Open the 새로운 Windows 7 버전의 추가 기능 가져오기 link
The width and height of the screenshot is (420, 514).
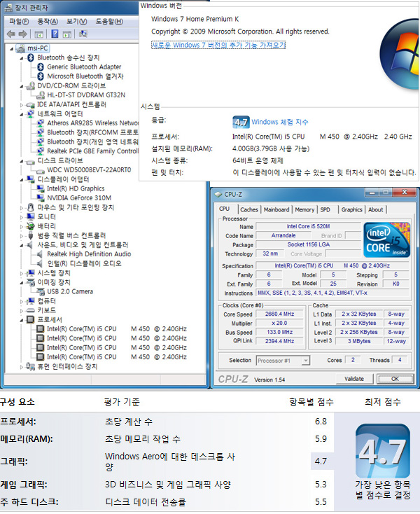coord(218,45)
